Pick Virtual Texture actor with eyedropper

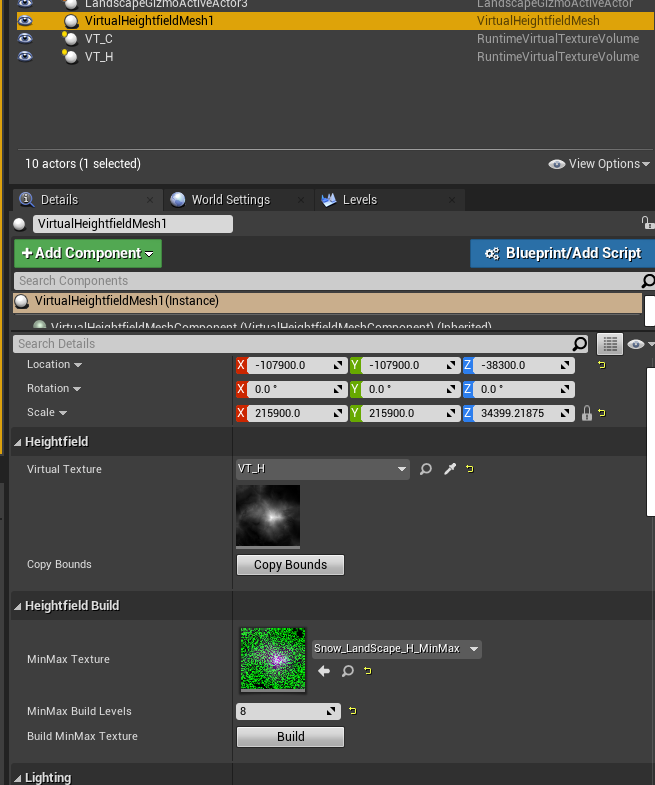pos(450,469)
